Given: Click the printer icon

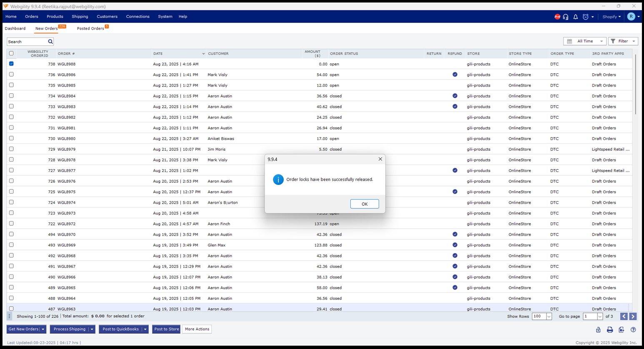Looking at the screenshot, I should coord(609,329).
